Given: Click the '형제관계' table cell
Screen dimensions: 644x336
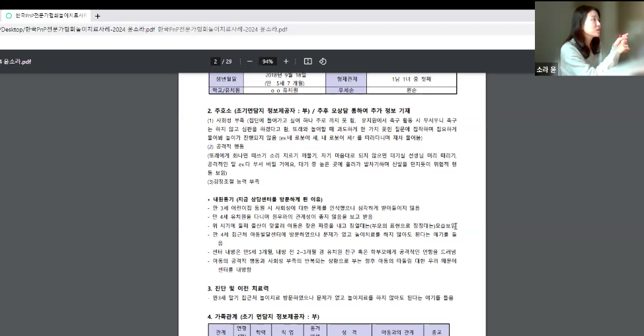Looking at the screenshot, I should point(346,79).
